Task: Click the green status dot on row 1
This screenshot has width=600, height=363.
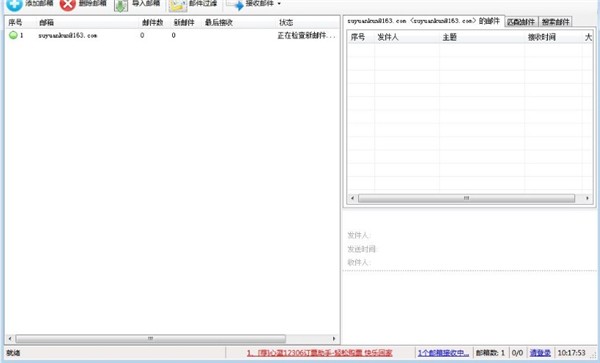Action: (x=13, y=35)
